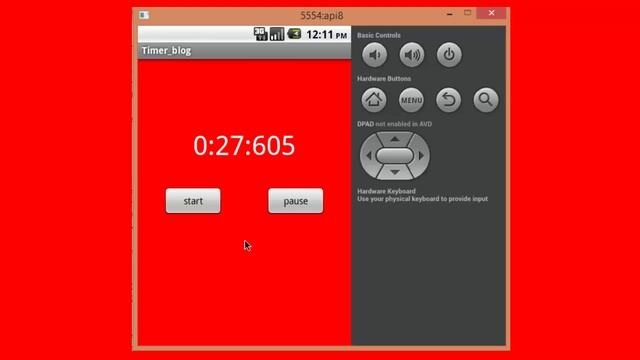Viewport: 640px width, 360px height.
Task: Click the hardware back arrow button
Action: [x=449, y=100]
